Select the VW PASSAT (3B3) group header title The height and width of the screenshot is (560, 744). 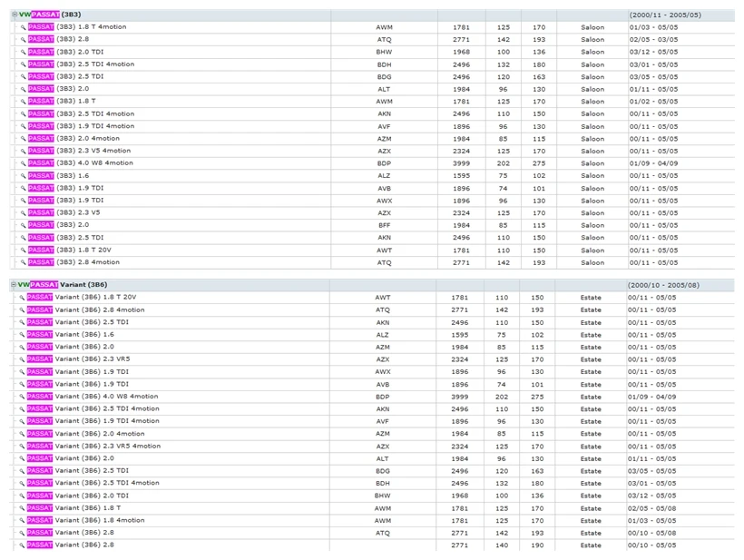pyautogui.click(x=50, y=15)
